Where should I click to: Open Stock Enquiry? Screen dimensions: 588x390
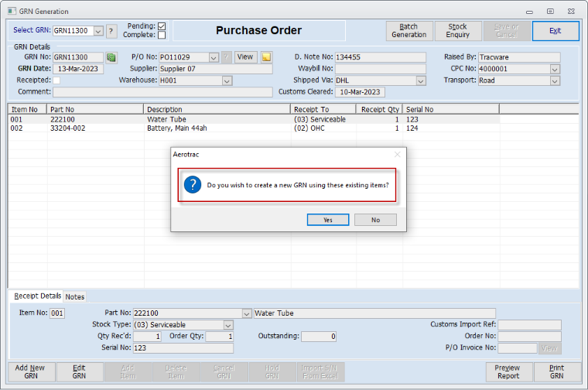coord(458,31)
